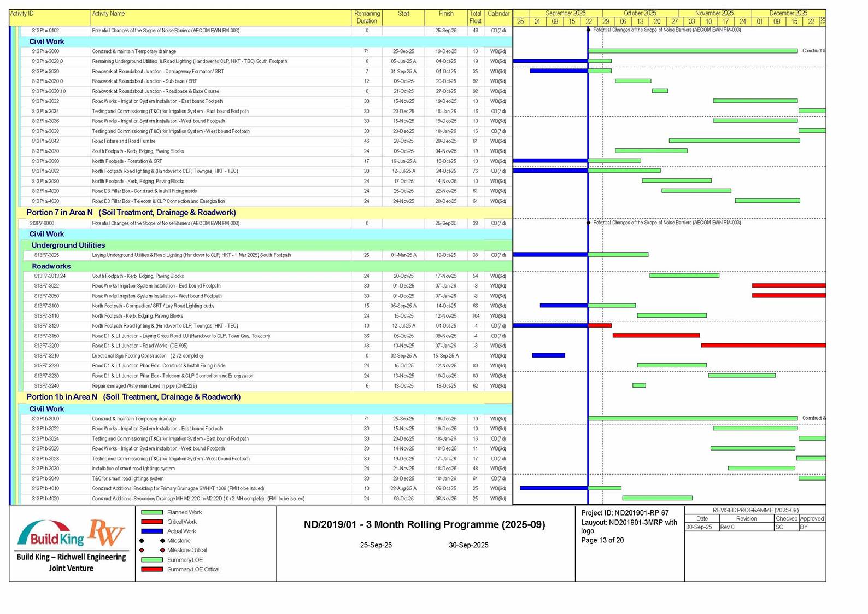Click the red Critical Work legend swatch
The width and height of the screenshot is (868, 614).
152,522
